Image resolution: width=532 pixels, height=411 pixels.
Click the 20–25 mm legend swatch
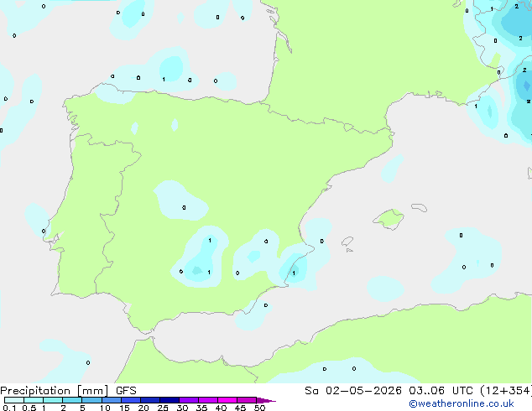pos(150,400)
